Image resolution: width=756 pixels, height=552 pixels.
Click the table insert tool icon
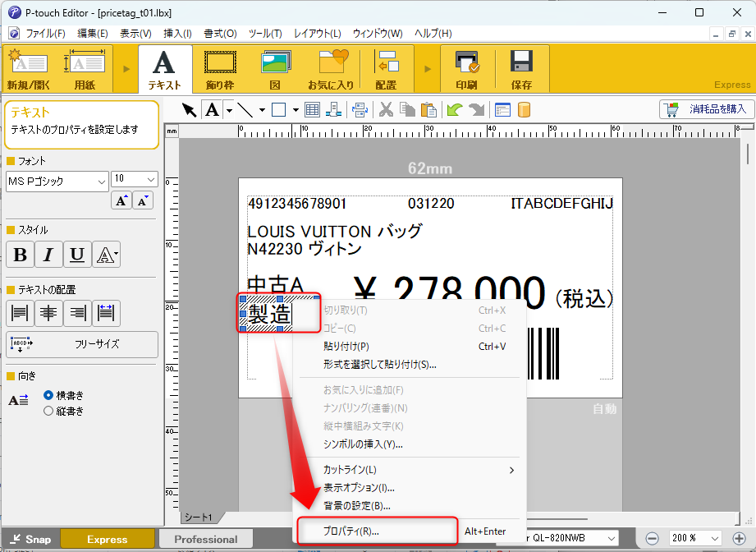click(312, 110)
